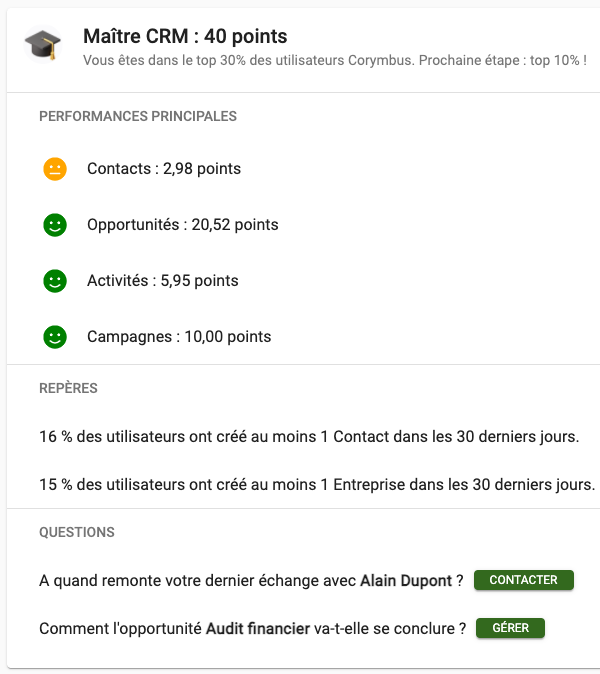Click the REPÈRES section header
Screen dimensions: 600x674
pyautogui.click(x=68, y=388)
